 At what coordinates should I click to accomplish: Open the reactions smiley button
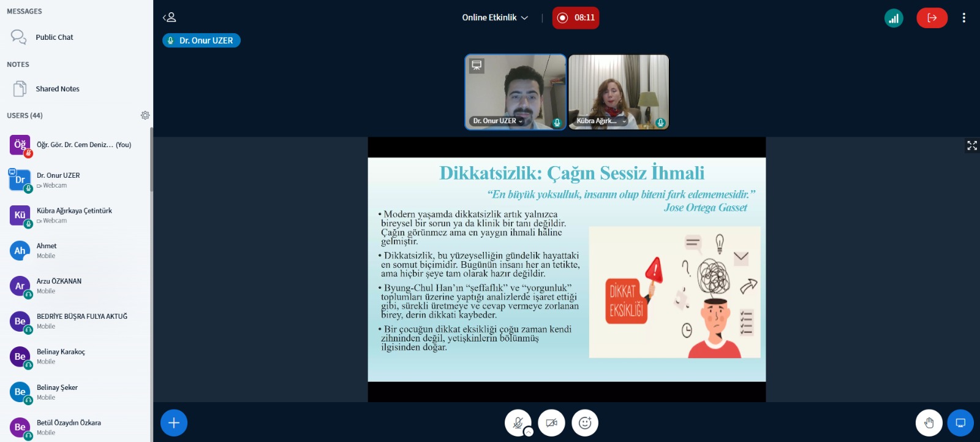[585, 423]
